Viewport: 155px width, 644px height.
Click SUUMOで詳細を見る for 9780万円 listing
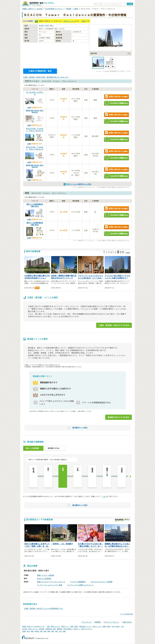116,103
